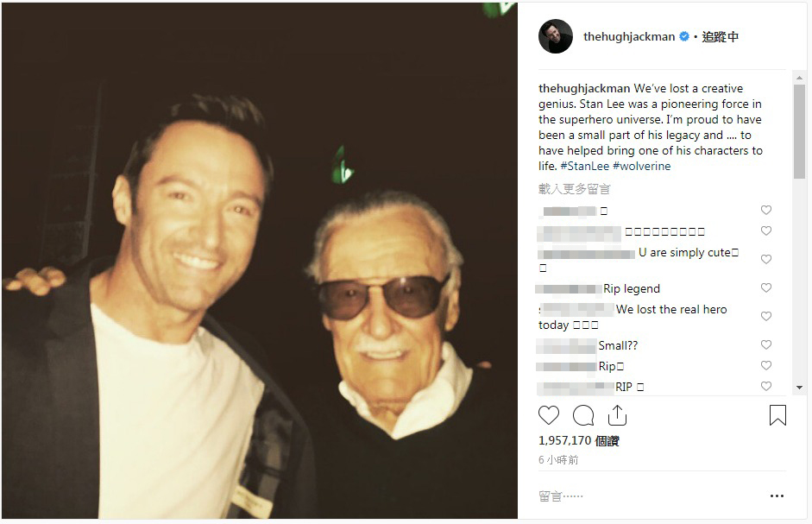Click the share arrow icon

click(617, 415)
